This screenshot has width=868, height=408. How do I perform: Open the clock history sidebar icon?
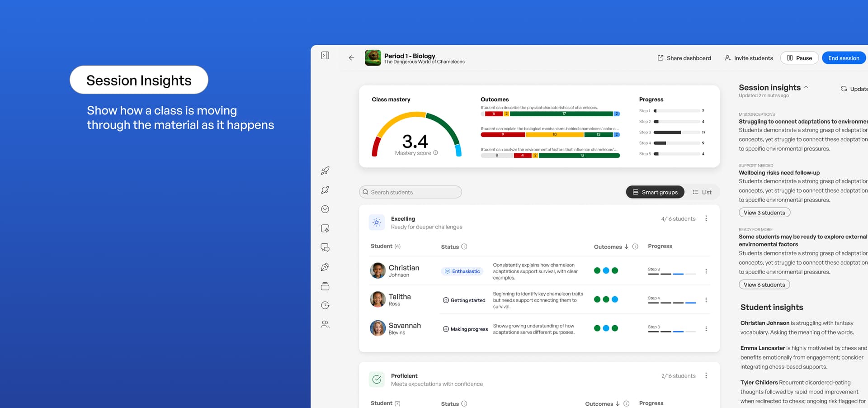(325, 305)
